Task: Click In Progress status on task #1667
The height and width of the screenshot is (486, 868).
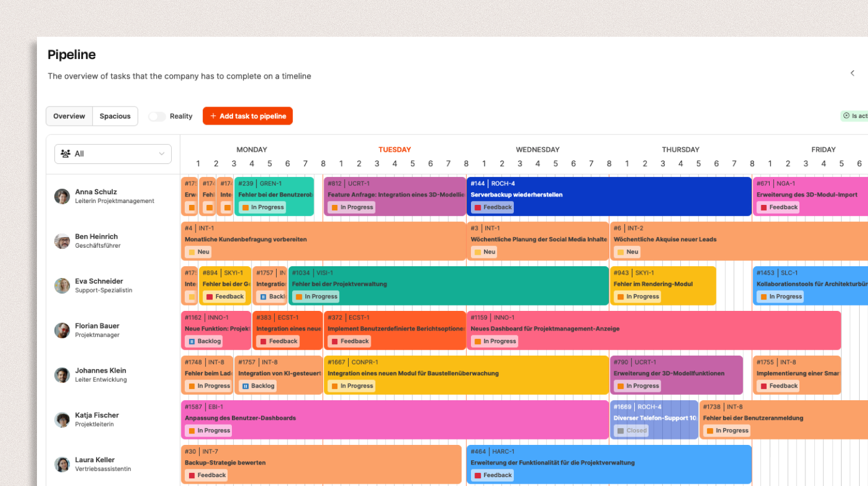Action: point(352,386)
